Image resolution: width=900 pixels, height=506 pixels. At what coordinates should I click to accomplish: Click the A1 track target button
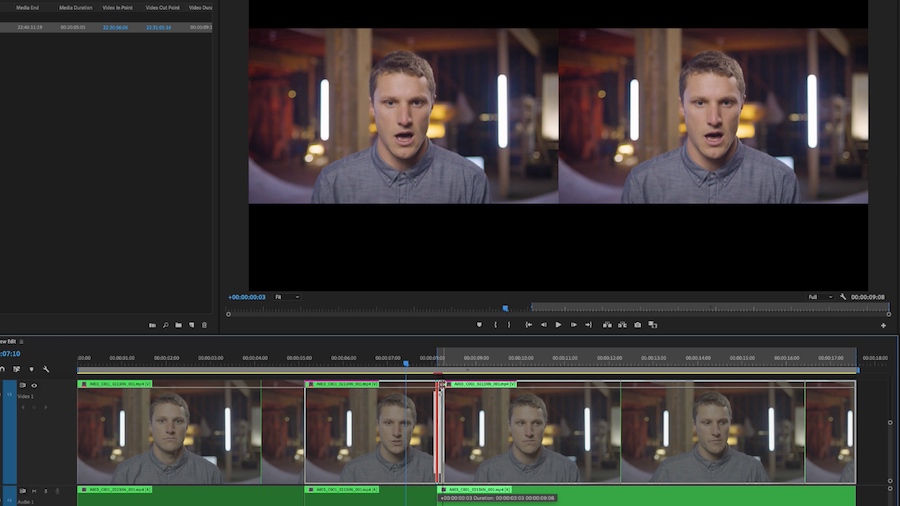point(9,499)
